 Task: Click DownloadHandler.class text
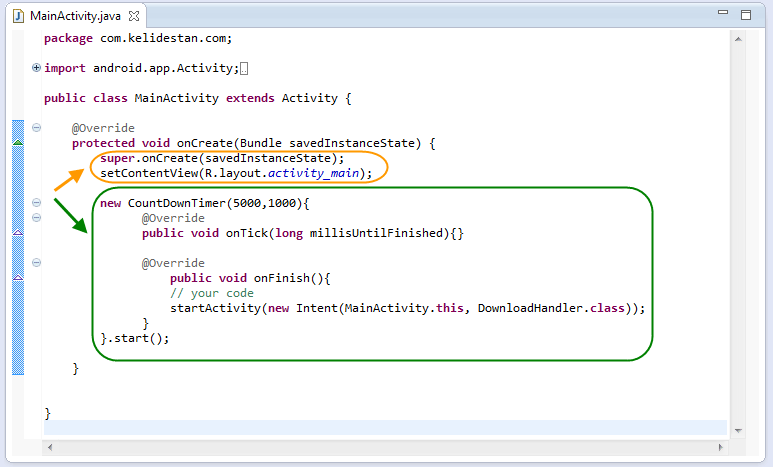[551, 308]
